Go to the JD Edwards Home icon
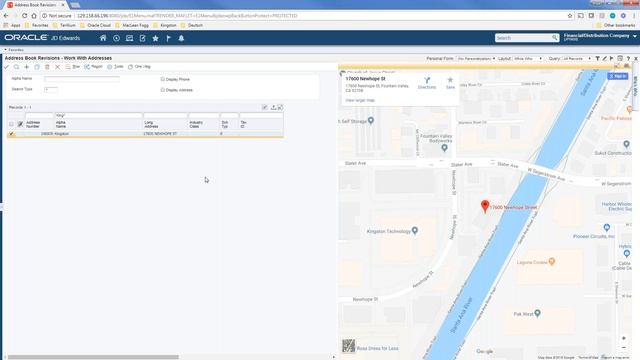Screen dimensions: 640x360 tap(103, 38)
